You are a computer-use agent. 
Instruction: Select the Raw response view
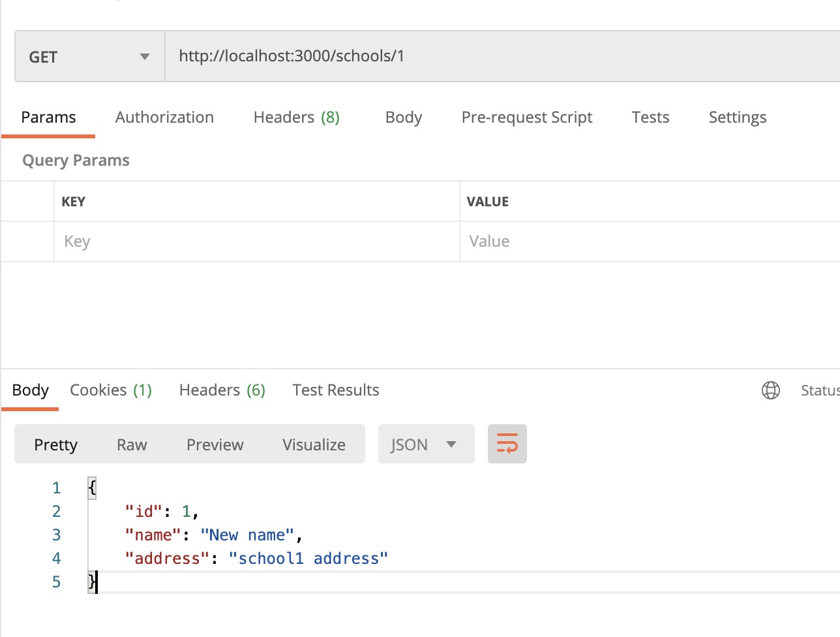tap(132, 444)
